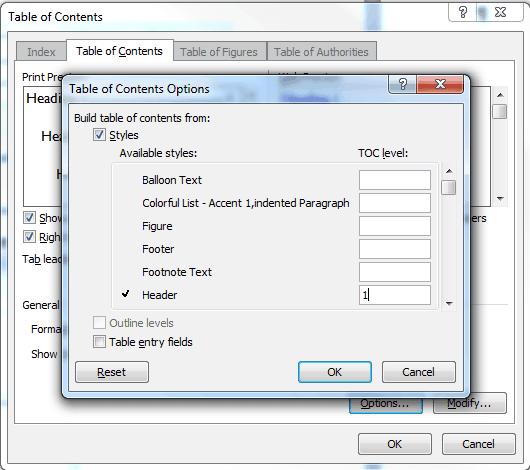Click TOC level field for Header style

tap(394, 295)
